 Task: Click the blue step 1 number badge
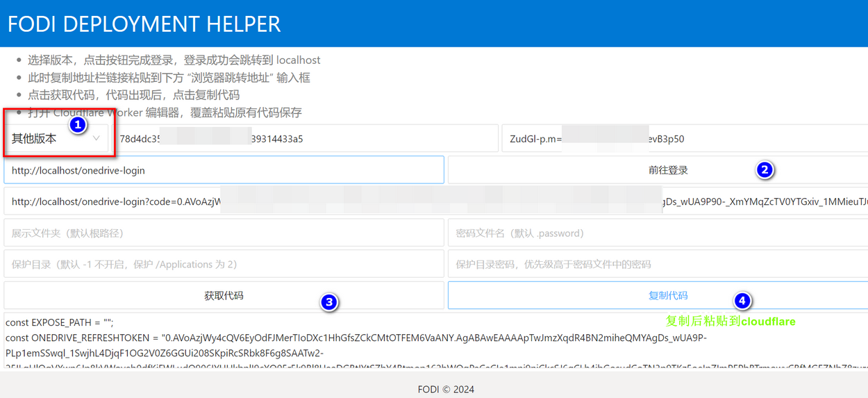click(78, 125)
